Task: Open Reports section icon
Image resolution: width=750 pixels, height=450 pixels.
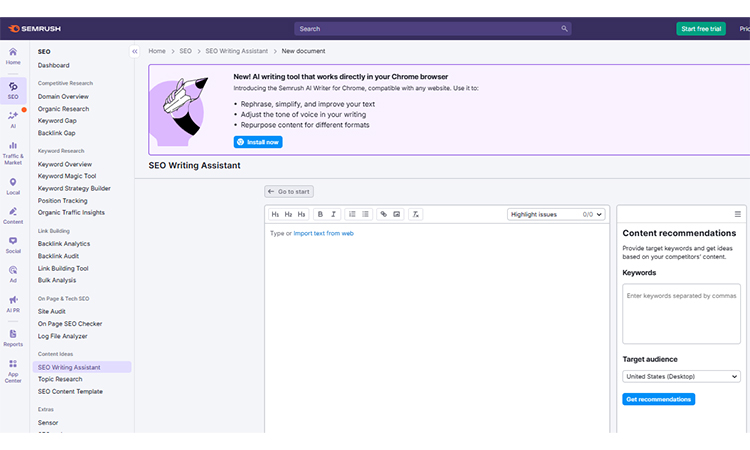Action: click(13, 338)
